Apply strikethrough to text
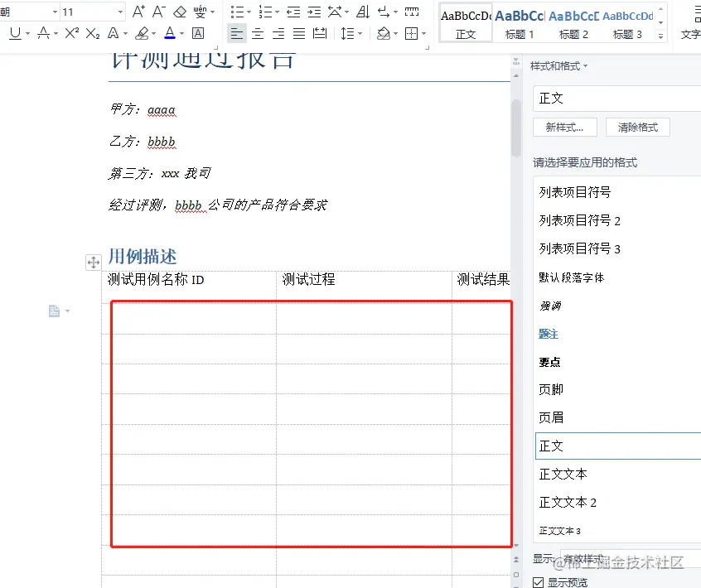The height and width of the screenshot is (588, 701). click(43, 33)
